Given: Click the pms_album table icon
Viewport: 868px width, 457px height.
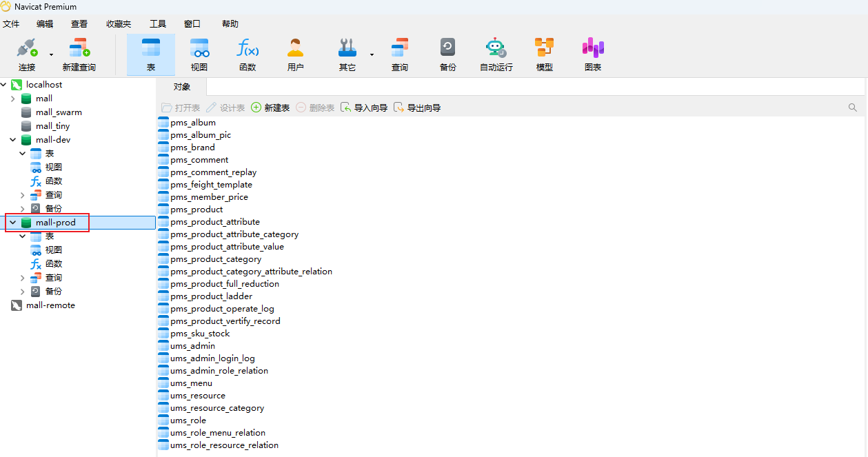Looking at the screenshot, I should tap(163, 123).
